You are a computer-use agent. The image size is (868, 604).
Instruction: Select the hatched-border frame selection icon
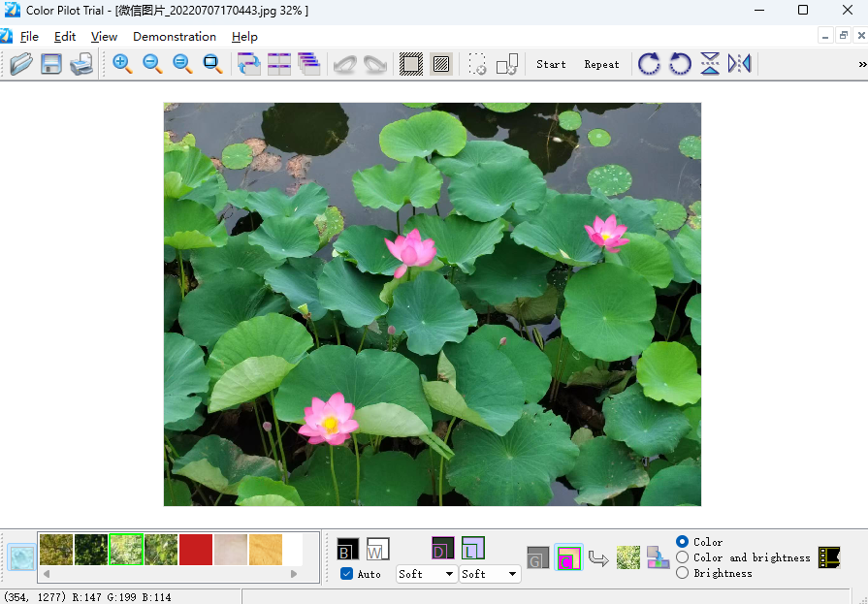(411, 64)
